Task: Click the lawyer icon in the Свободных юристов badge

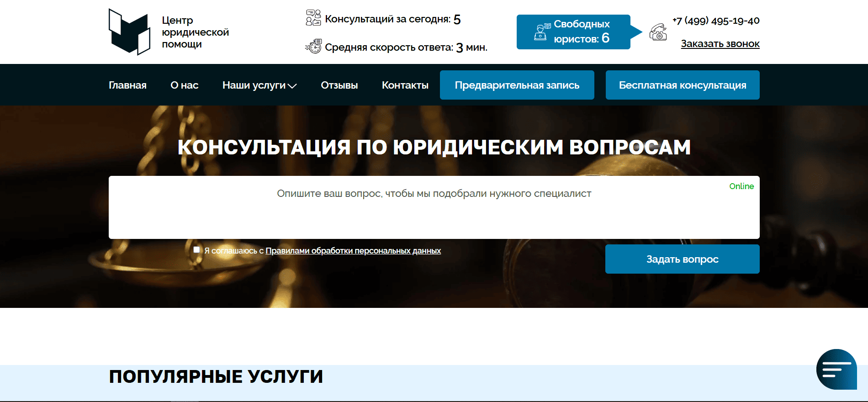Action: click(542, 32)
